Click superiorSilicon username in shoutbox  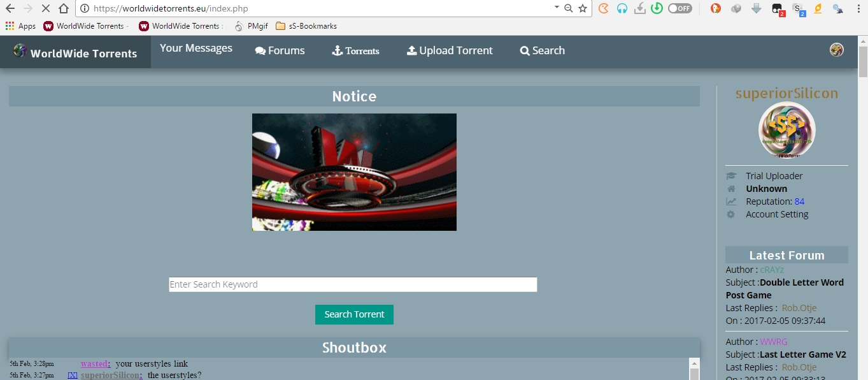(111, 375)
